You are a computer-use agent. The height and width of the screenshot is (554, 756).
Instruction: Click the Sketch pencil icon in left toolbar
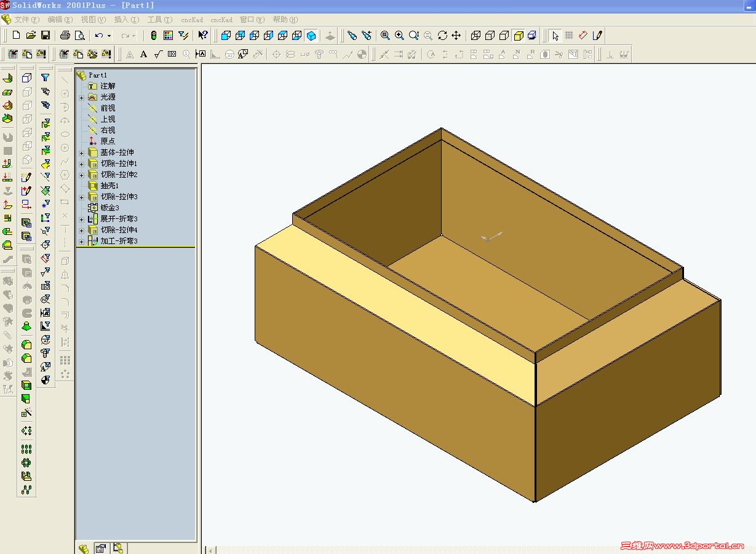pyautogui.click(x=26, y=177)
